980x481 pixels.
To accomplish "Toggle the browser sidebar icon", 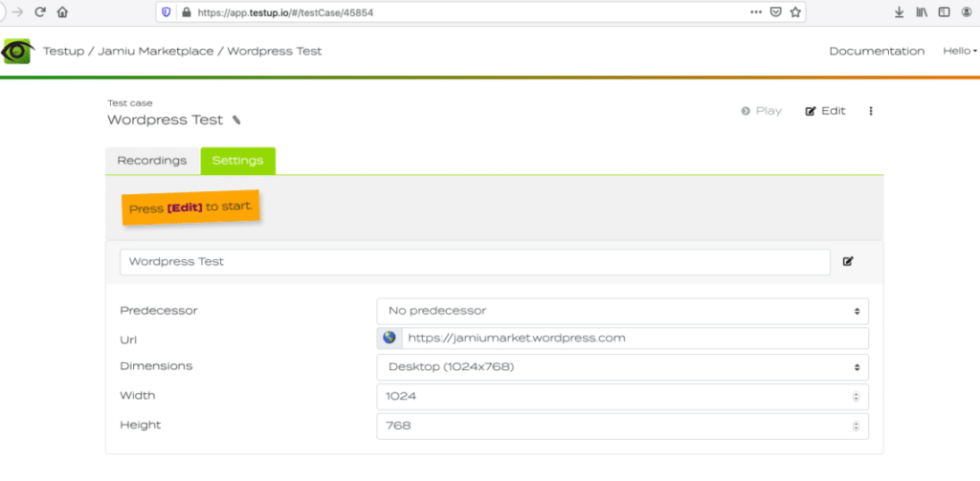I will coord(944,11).
